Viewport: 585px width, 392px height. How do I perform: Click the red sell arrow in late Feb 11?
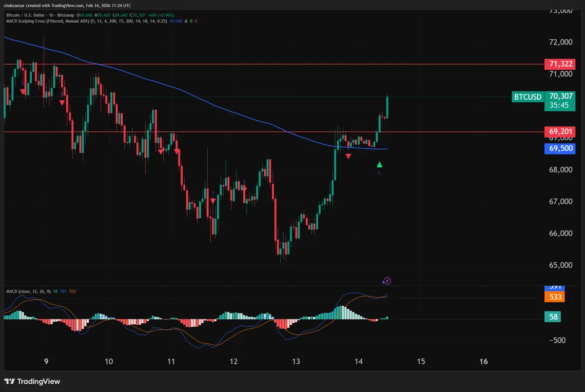(213, 200)
